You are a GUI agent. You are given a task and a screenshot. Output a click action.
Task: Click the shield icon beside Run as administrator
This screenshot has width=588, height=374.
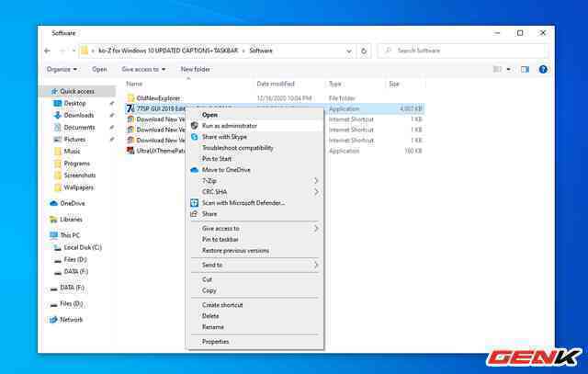tap(194, 126)
